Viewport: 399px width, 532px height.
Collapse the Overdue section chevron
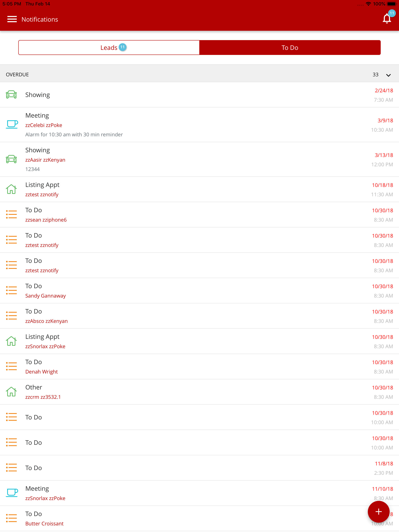tap(388, 75)
